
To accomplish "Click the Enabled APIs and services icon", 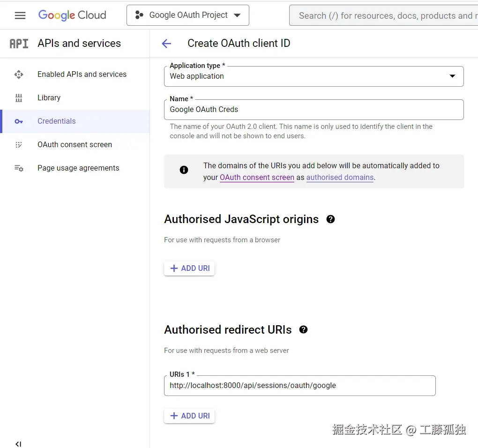I will pos(18,74).
